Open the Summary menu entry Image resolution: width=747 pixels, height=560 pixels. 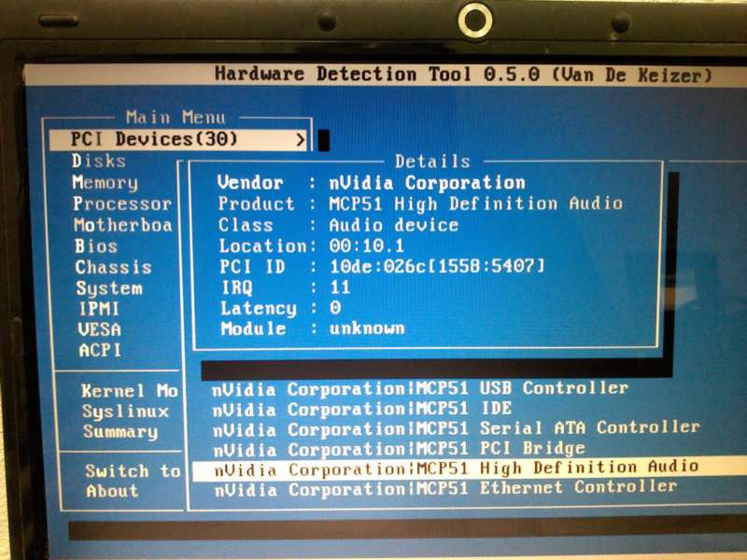point(120,432)
